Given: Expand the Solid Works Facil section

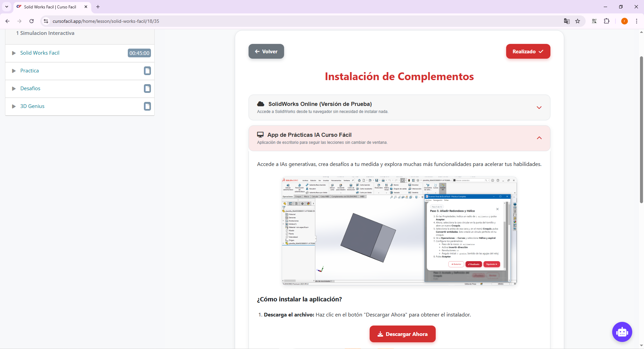Looking at the screenshot, I should point(14,53).
